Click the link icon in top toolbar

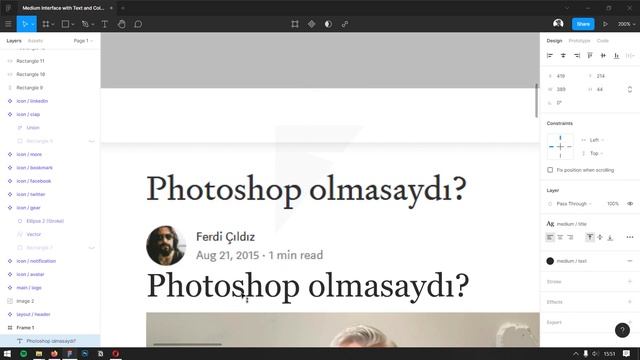click(x=345, y=24)
